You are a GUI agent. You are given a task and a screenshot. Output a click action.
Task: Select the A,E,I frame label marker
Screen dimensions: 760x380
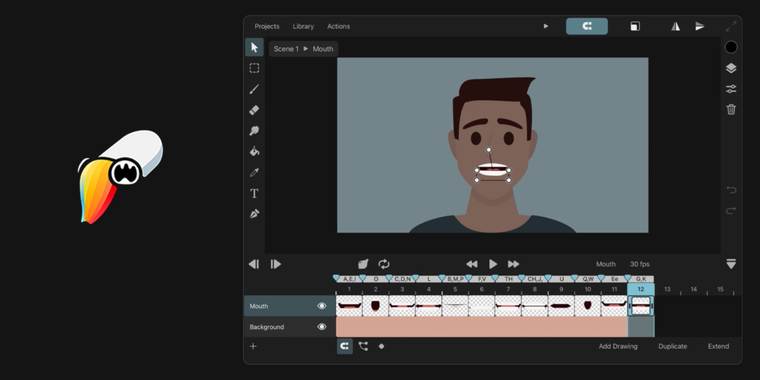click(349, 279)
